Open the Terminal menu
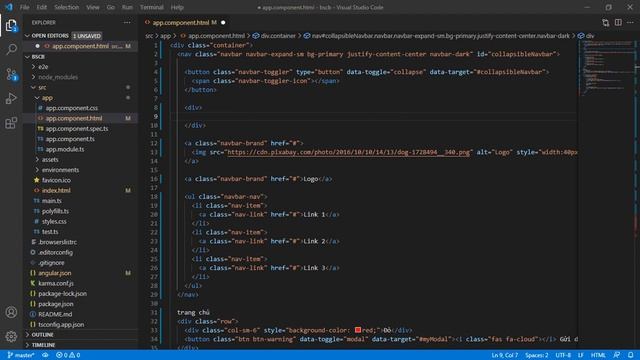 coord(151,7)
